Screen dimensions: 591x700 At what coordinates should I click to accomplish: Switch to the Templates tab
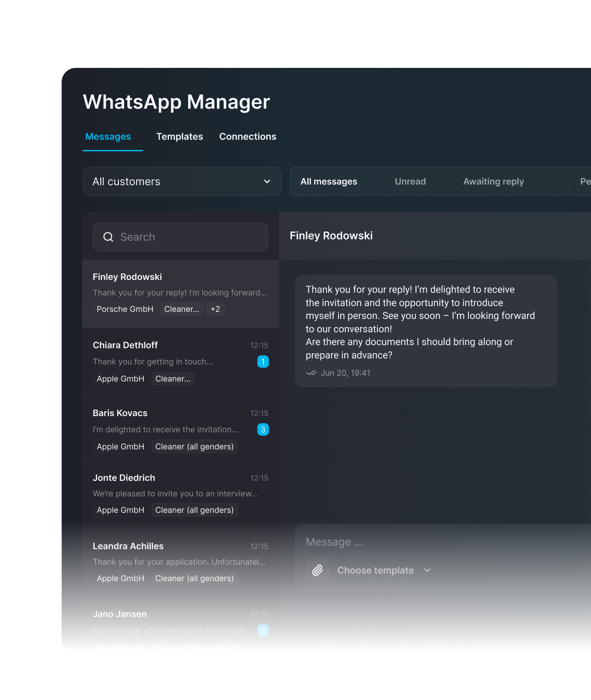click(180, 137)
